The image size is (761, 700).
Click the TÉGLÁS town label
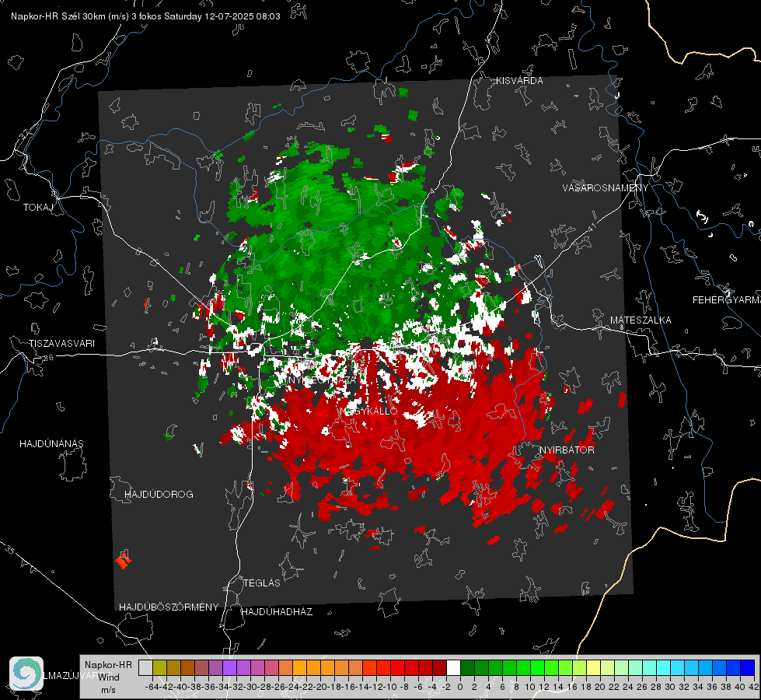(262, 583)
